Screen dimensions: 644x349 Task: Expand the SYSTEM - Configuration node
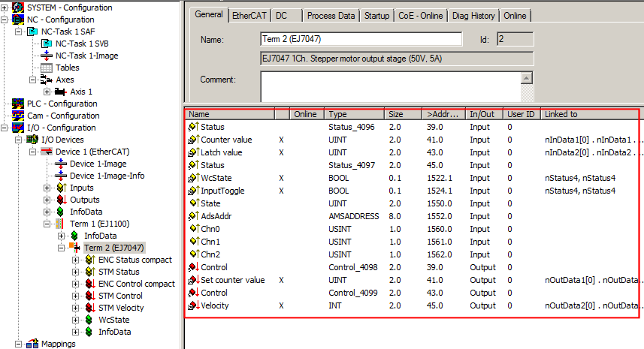coord(4,8)
